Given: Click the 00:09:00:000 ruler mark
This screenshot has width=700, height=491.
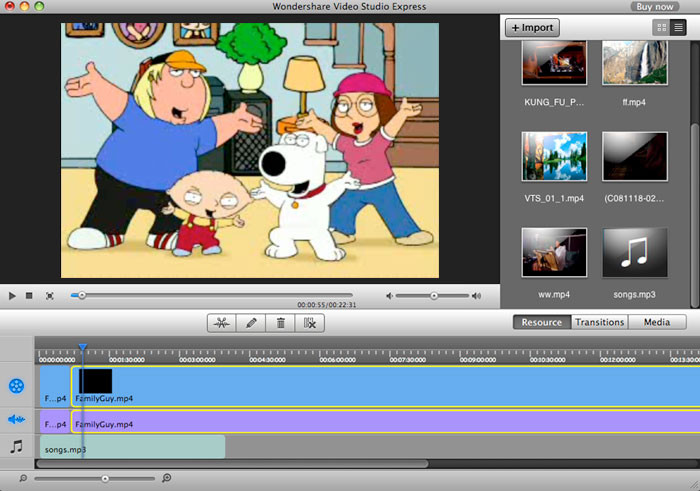Looking at the screenshot, I should pyautogui.click(x=478, y=359).
